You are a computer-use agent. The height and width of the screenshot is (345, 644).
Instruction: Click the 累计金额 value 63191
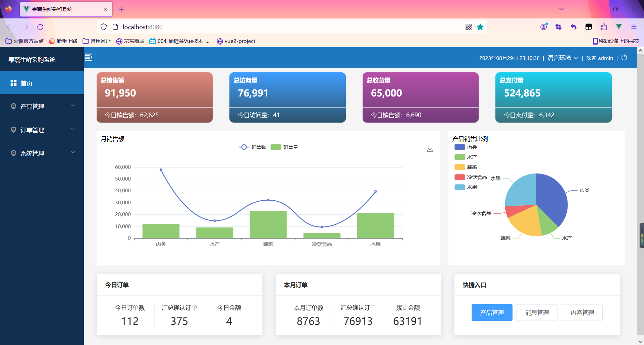pyautogui.click(x=408, y=321)
